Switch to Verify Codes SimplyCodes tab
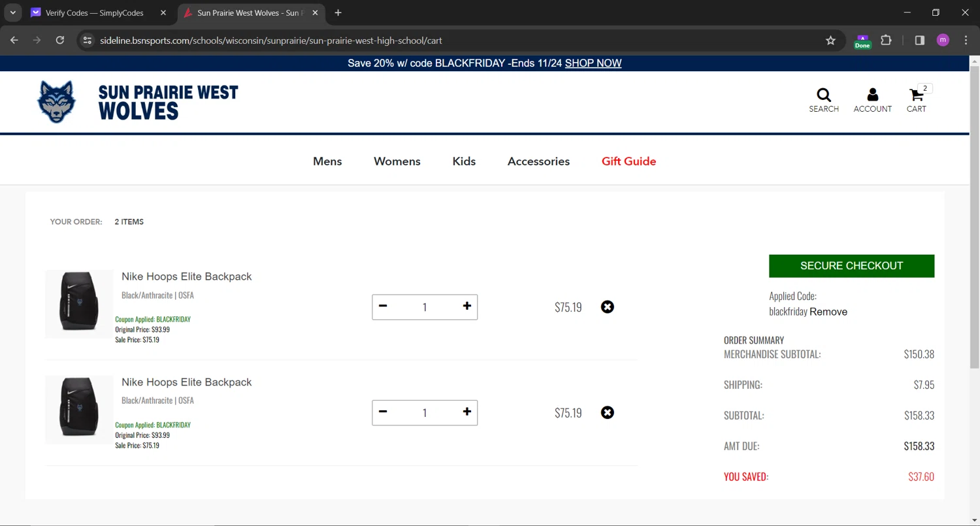Screen dimensions: 980x526 point(95,13)
